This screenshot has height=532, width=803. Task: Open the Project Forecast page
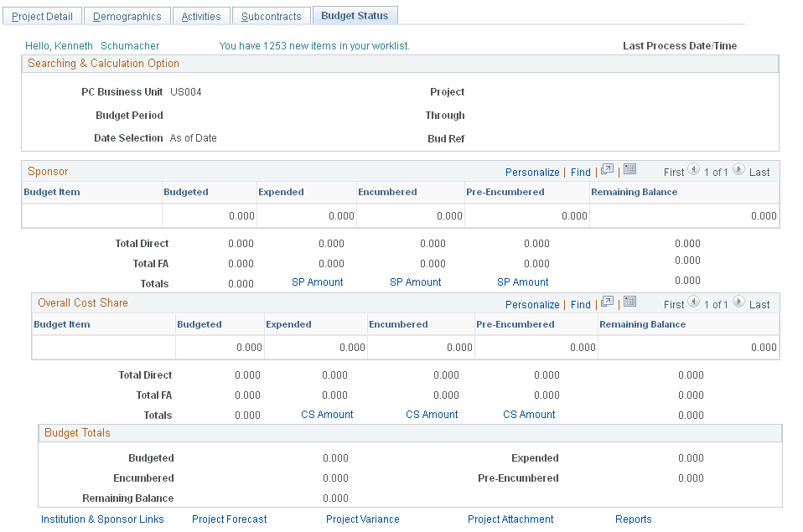point(229,519)
